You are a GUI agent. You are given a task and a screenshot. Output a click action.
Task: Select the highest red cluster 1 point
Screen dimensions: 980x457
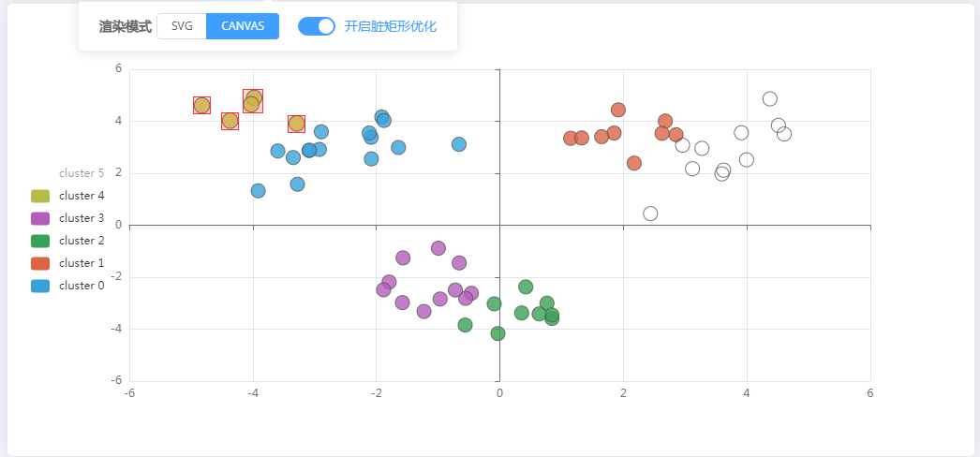point(618,110)
